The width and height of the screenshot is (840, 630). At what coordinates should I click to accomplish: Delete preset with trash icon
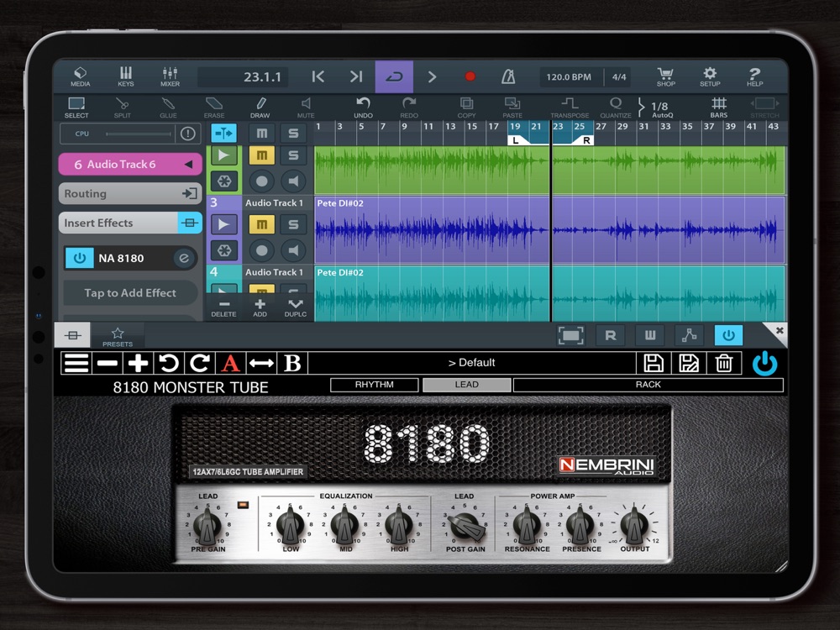[x=724, y=363]
